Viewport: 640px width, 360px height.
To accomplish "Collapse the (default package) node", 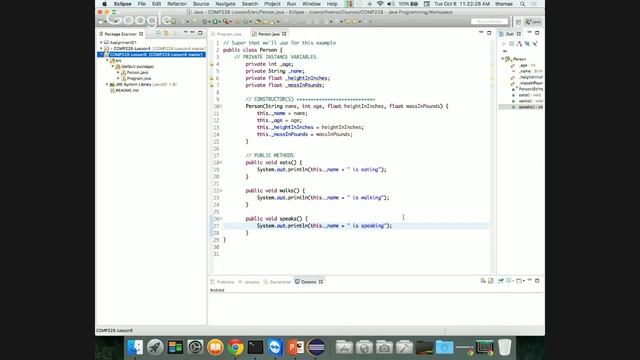I will pos(113,67).
